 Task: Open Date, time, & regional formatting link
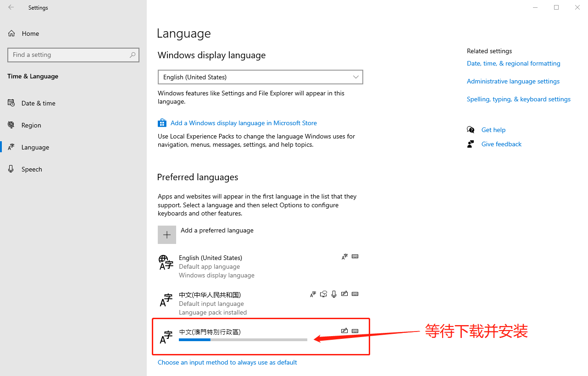click(x=514, y=63)
